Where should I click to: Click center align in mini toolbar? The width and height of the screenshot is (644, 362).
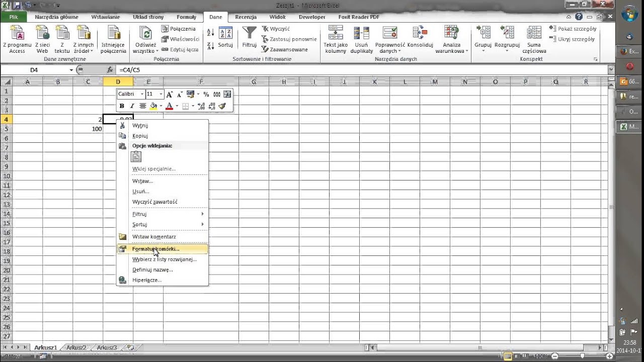(x=143, y=106)
